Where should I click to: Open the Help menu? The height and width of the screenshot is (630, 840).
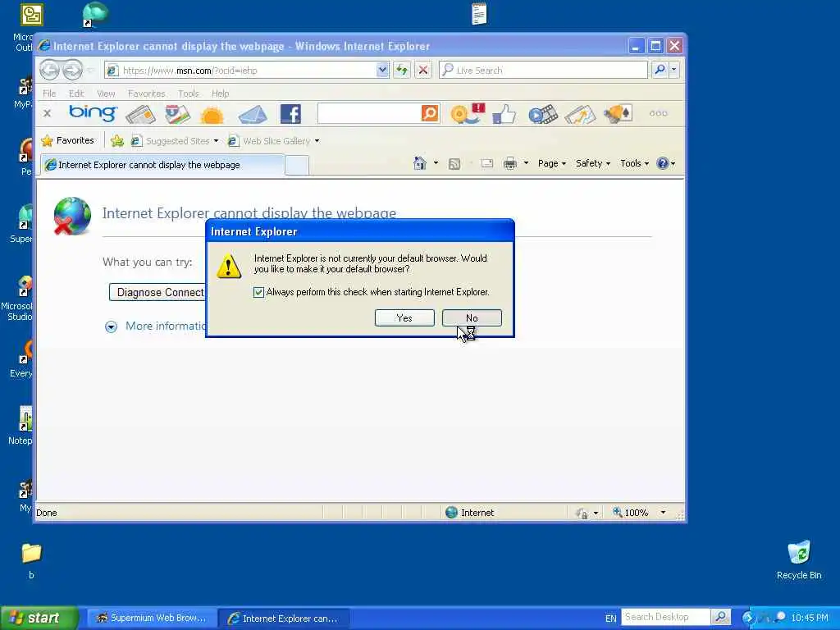point(220,94)
